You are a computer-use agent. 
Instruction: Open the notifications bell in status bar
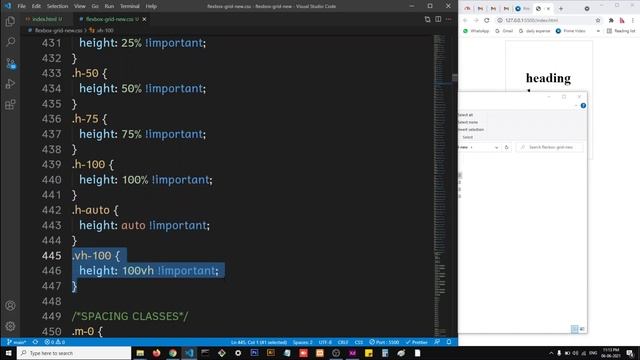coord(449,342)
